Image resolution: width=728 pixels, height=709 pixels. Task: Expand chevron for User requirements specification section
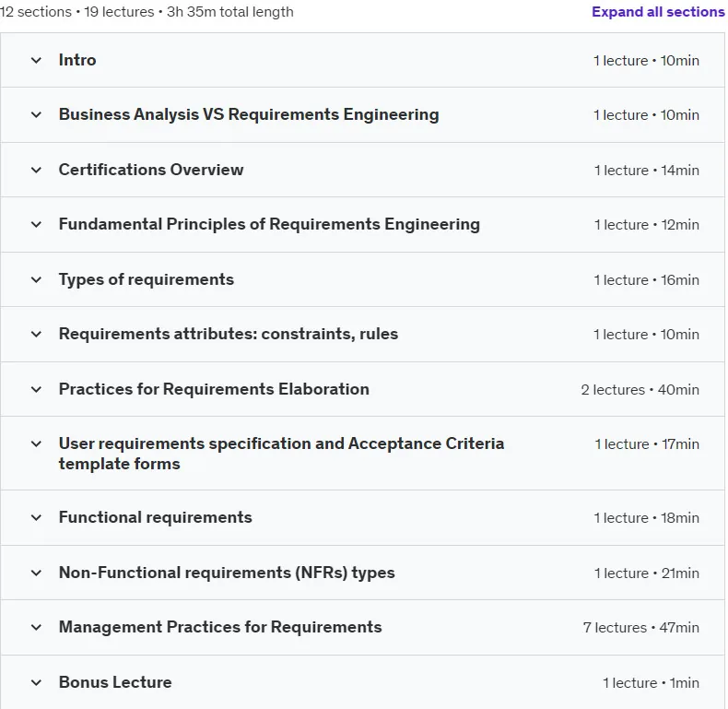point(36,443)
